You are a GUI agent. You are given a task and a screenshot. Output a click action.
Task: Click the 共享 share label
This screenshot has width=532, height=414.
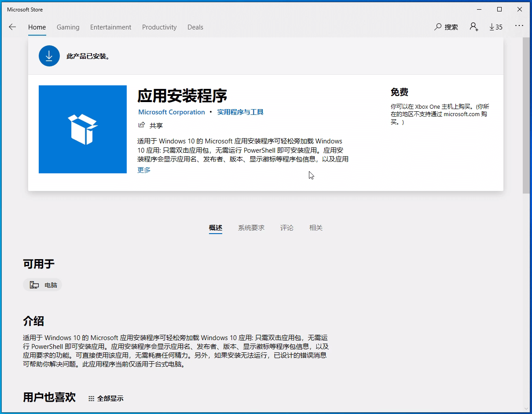click(156, 125)
